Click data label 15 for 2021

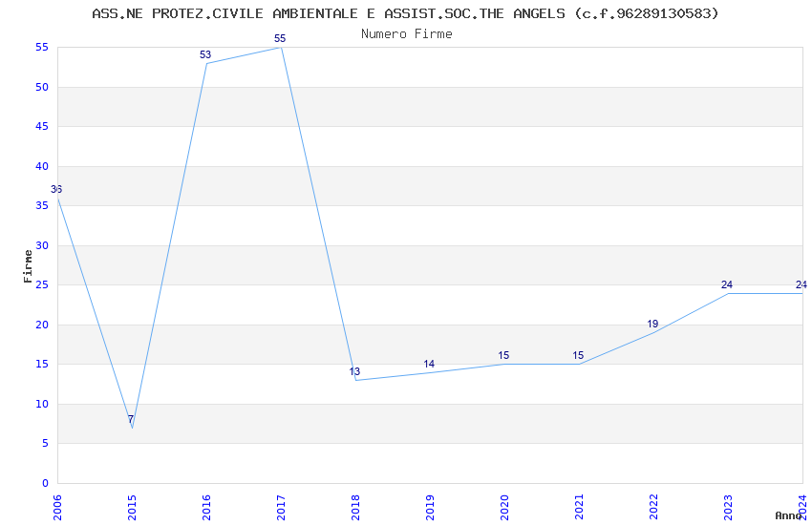(578, 355)
